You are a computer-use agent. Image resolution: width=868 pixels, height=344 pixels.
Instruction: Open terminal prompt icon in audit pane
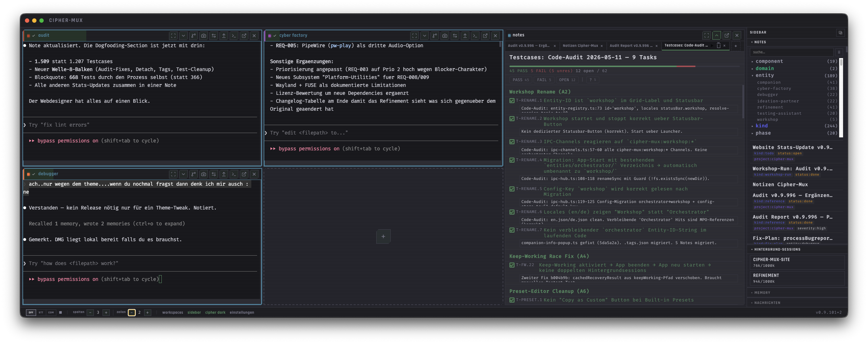click(234, 36)
